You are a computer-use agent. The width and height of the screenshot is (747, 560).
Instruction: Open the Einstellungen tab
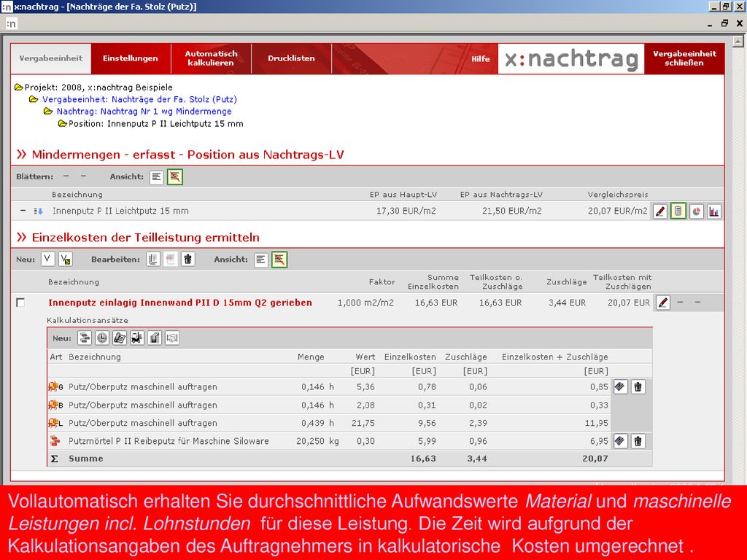click(131, 58)
